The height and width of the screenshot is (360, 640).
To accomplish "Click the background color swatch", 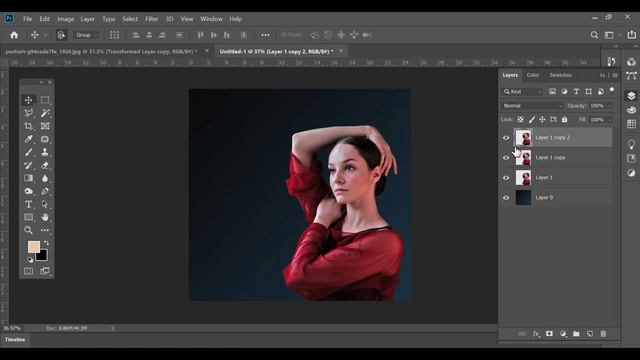I will (42, 256).
